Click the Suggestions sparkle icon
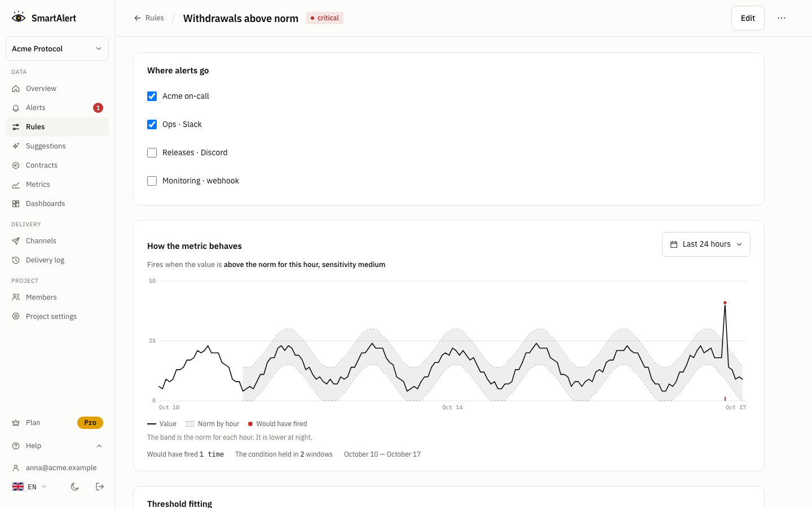 (x=16, y=146)
